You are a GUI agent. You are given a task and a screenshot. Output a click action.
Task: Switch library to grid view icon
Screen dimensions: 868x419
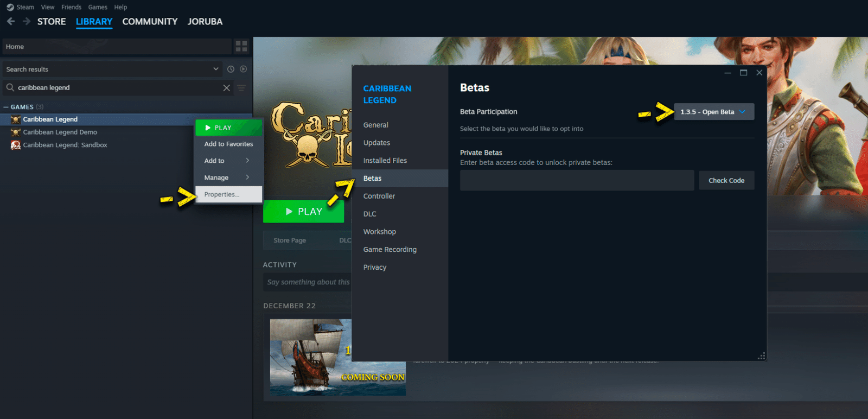point(241,47)
